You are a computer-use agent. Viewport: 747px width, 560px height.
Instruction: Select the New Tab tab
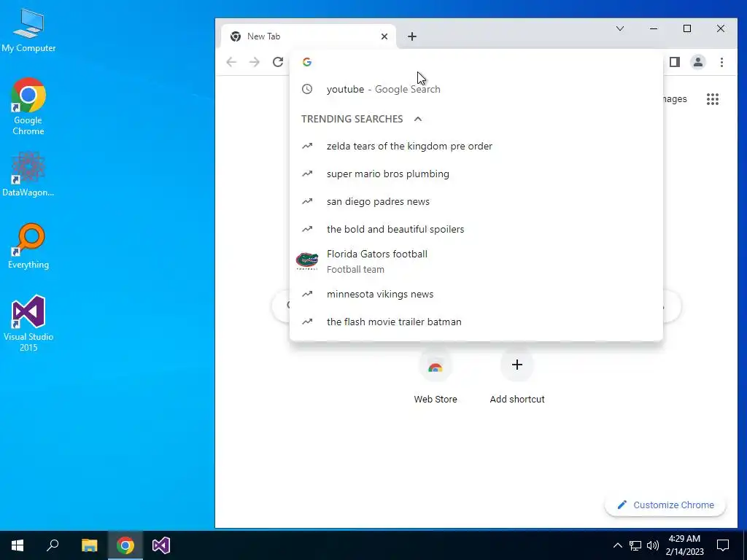coord(309,36)
